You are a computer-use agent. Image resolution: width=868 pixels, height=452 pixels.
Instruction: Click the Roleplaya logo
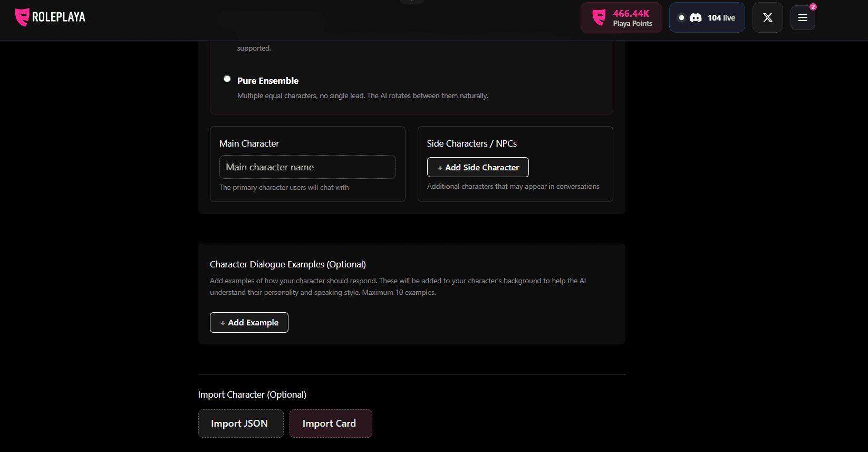click(x=50, y=17)
